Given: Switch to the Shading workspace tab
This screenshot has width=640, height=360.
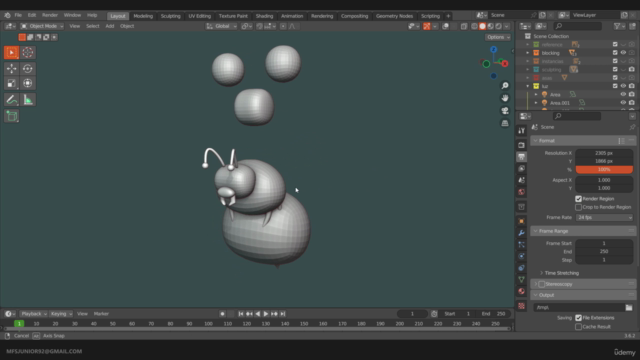Looking at the screenshot, I should tap(264, 16).
